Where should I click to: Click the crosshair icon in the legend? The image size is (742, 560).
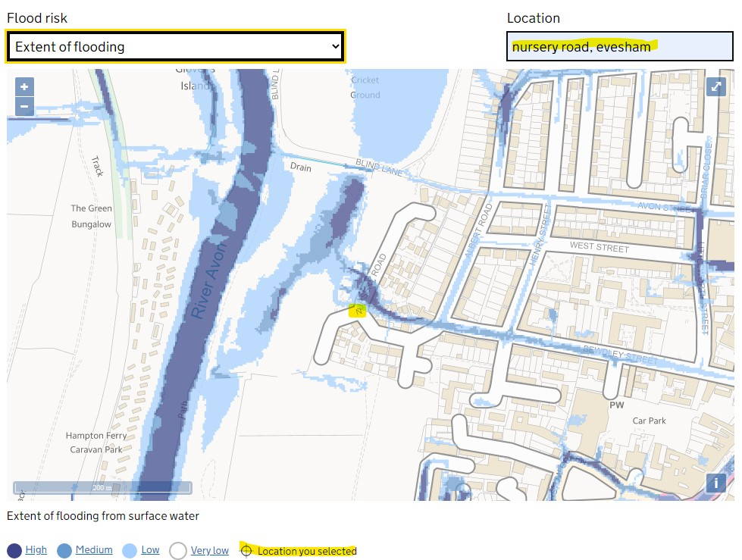(x=246, y=550)
